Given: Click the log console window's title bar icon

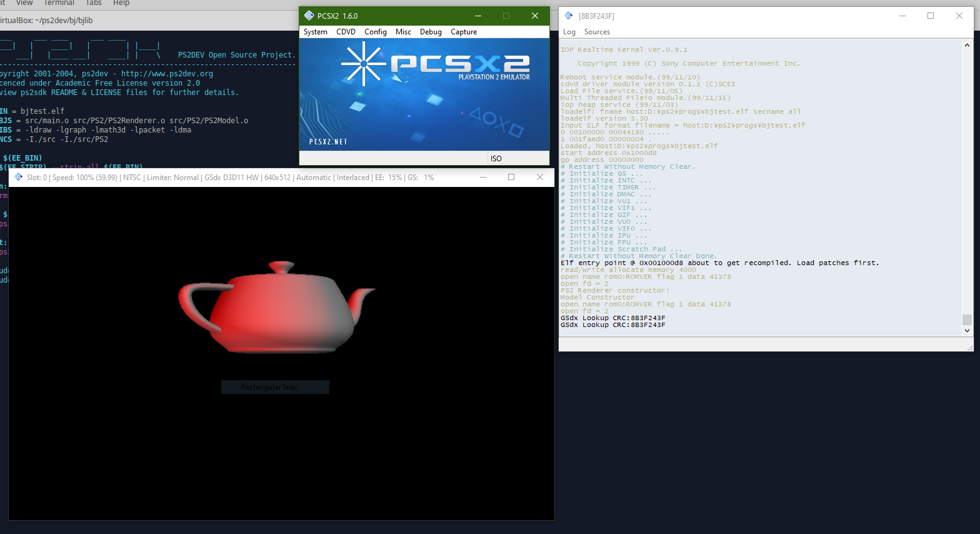Looking at the screenshot, I should pos(568,16).
